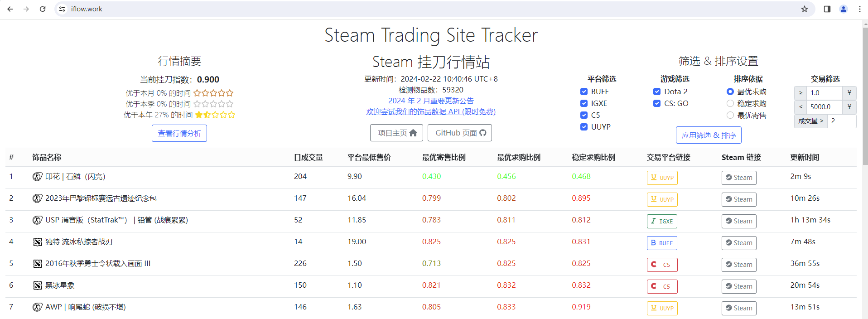Uncheck the C5 platform filter
Screen dimensions: 868x319
click(x=584, y=115)
